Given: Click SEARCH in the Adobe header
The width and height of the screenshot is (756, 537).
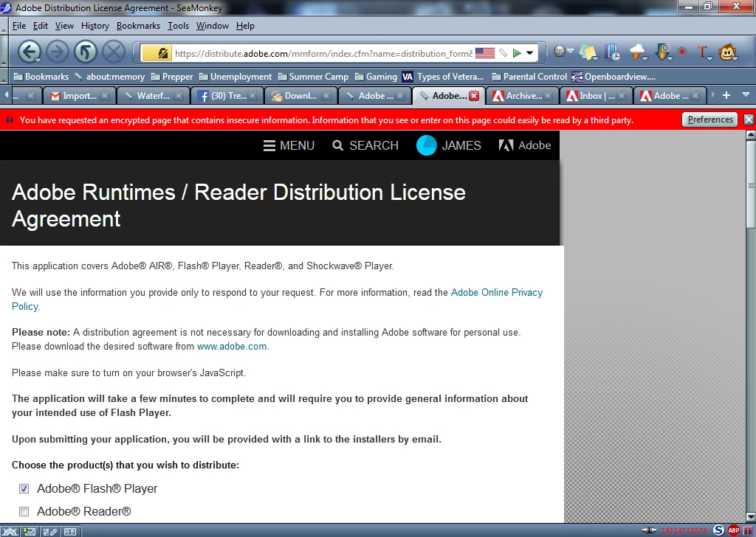Looking at the screenshot, I should coord(365,145).
